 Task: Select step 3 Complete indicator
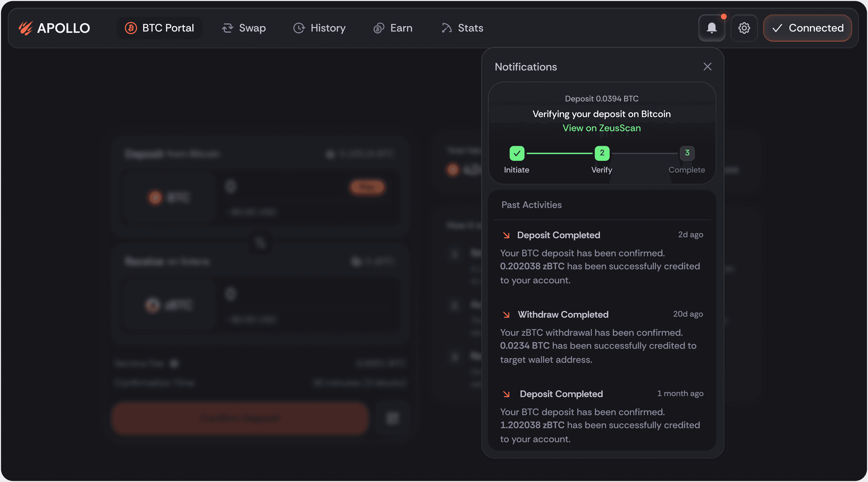(x=687, y=153)
